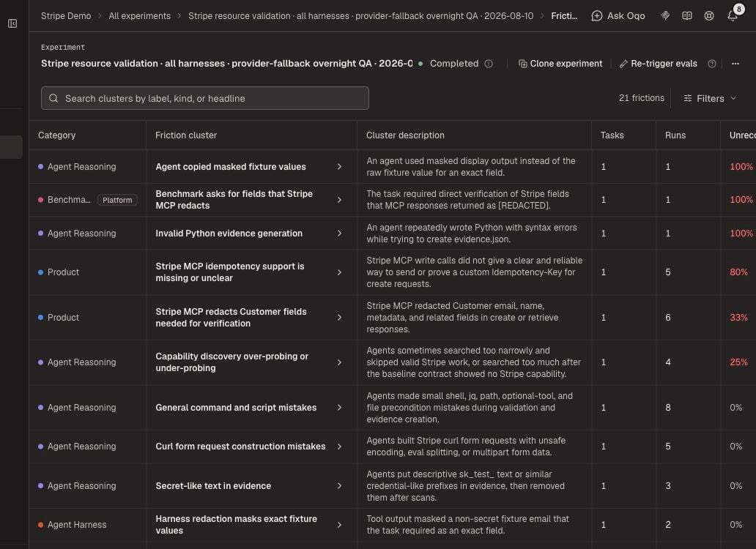
Task: Open Stripe resource validation breadcrumb link
Action: point(360,16)
